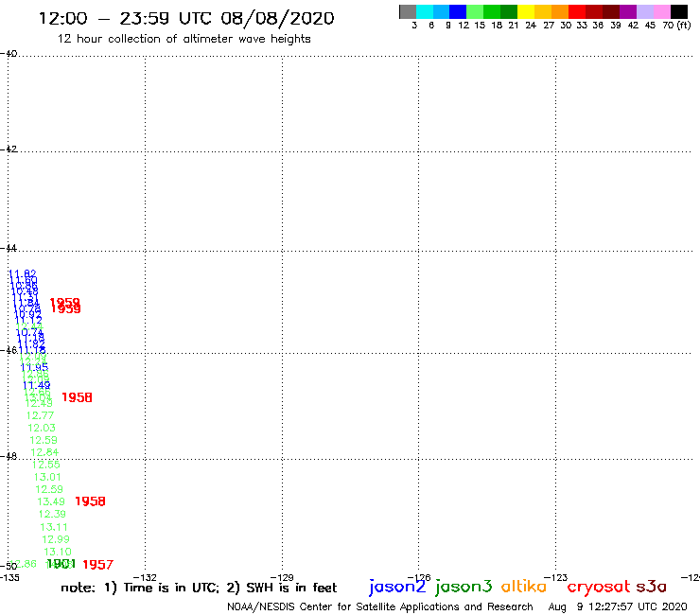
Task: Click the blue wave height value 11.95
Action: (34, 367)
